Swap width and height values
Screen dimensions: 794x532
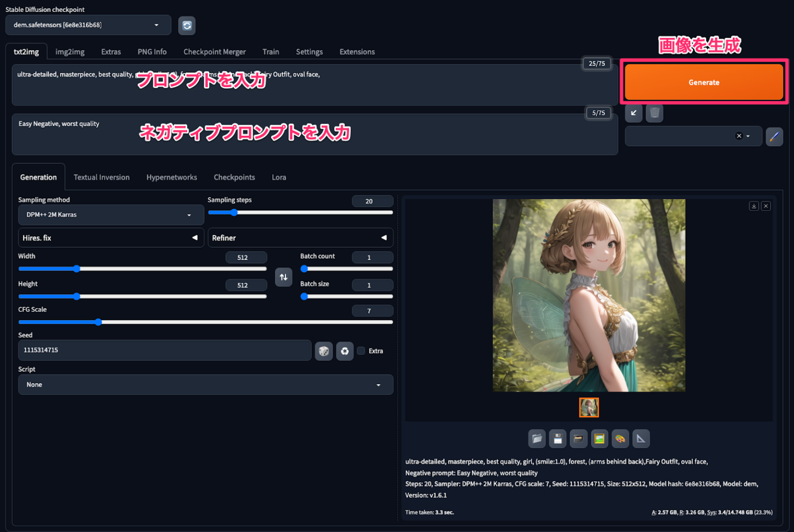click(x=283, y=277)
